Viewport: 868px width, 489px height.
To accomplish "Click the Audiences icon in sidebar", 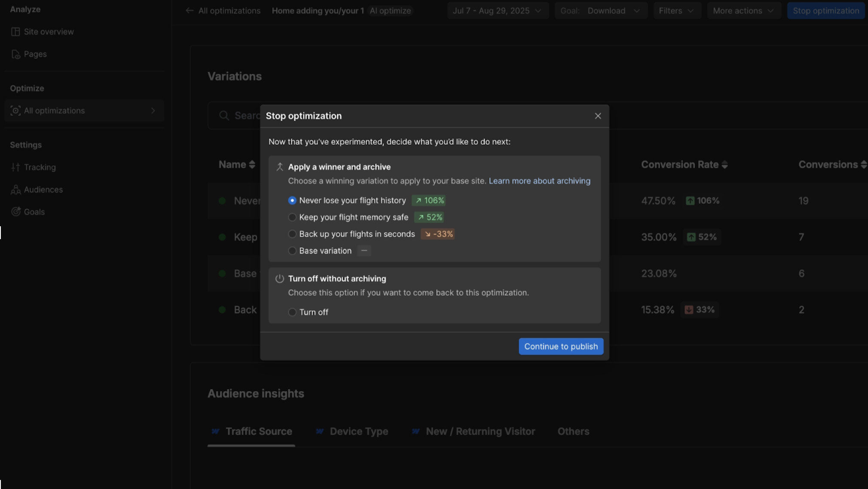I will pyautogui.click(x=15, y=190).
